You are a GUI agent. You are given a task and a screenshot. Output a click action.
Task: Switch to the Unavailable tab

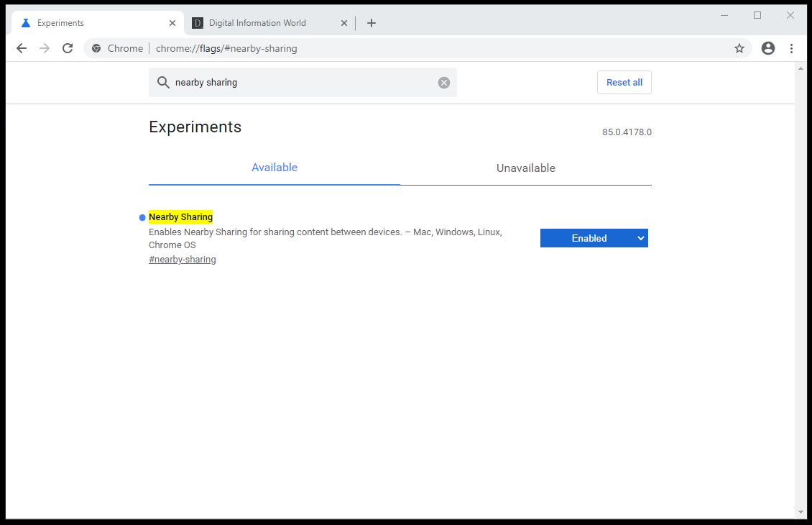point(525,168)
